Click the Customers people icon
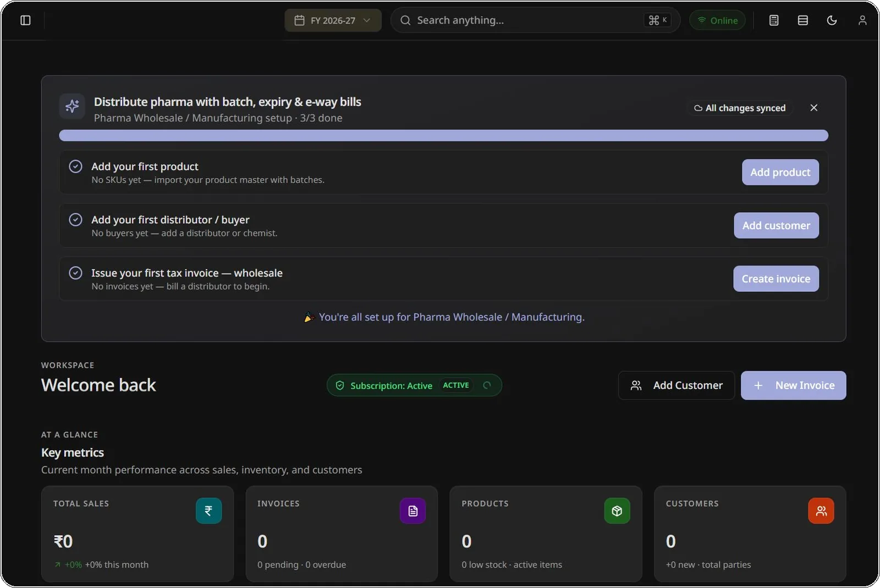Screen dimensions: 880x588 coord(821,511)
